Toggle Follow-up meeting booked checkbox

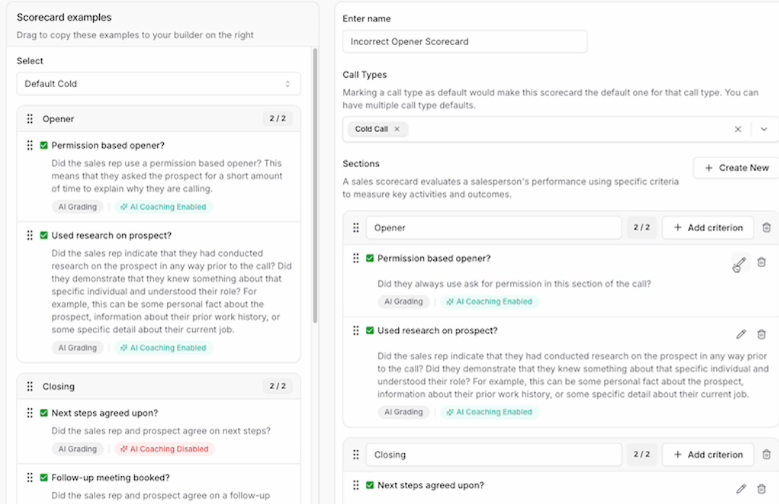point(44,478)
